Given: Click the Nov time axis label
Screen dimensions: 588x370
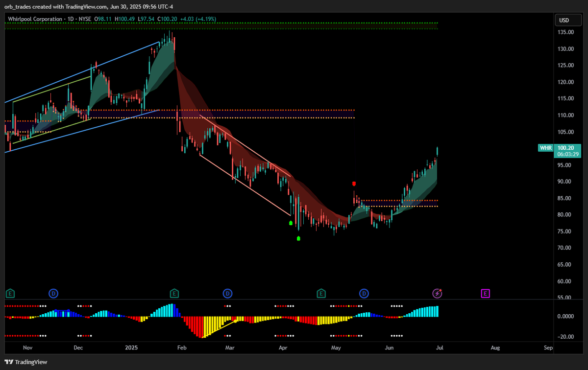Looking at the screenshot, I should 27,348.
